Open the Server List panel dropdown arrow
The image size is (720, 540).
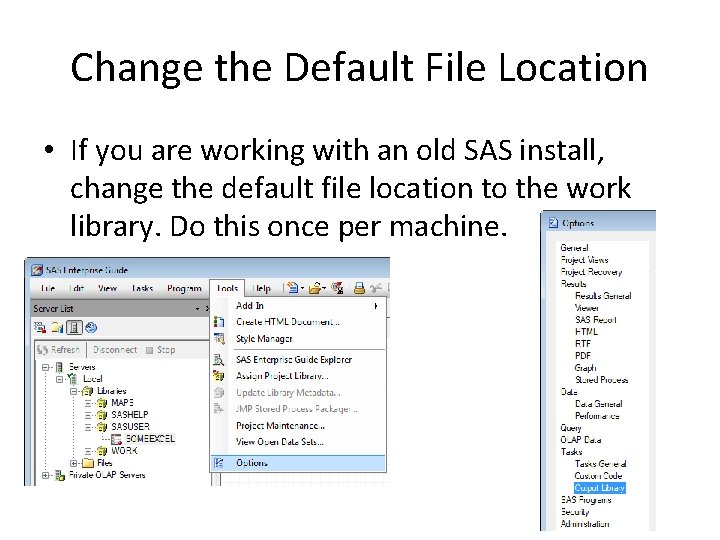(197, 309)
